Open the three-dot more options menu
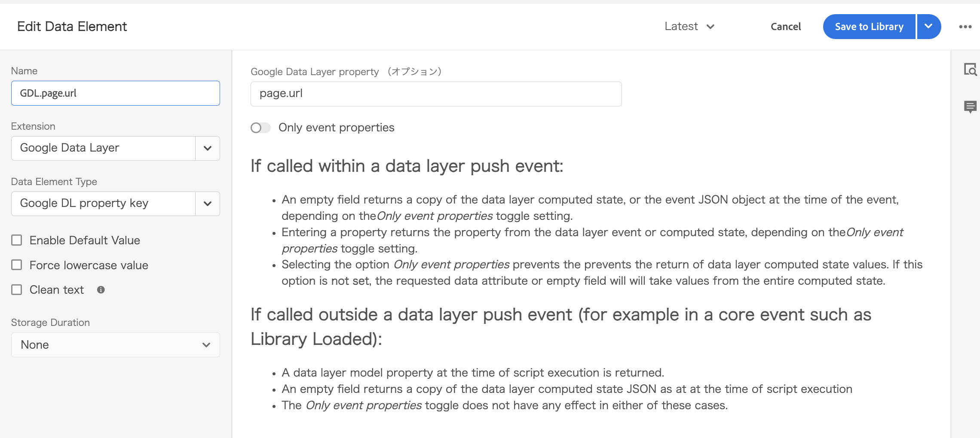Viewport: 980px width, 438px height. coord(965,27)
